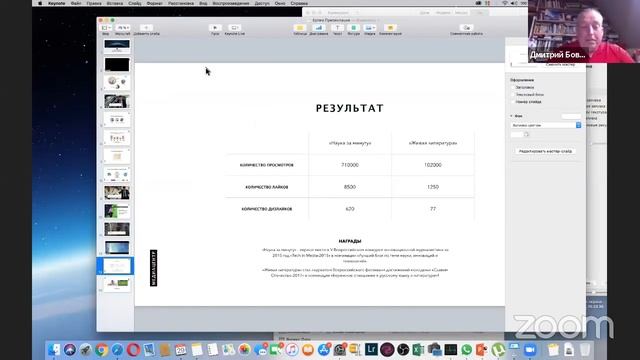Collapse the Фон section triangle

point(511,116)
